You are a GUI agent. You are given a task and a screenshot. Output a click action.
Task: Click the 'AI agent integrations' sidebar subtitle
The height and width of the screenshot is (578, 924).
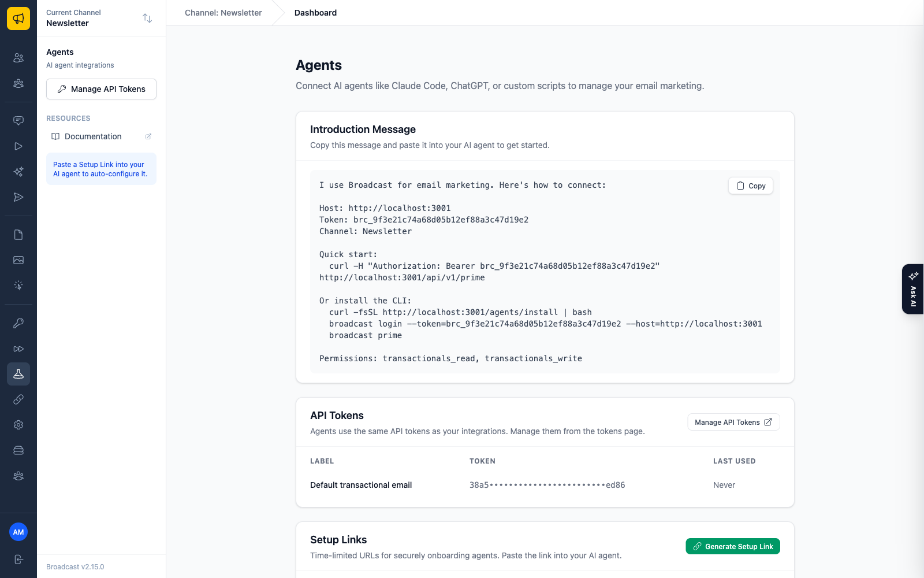(80, 65)
